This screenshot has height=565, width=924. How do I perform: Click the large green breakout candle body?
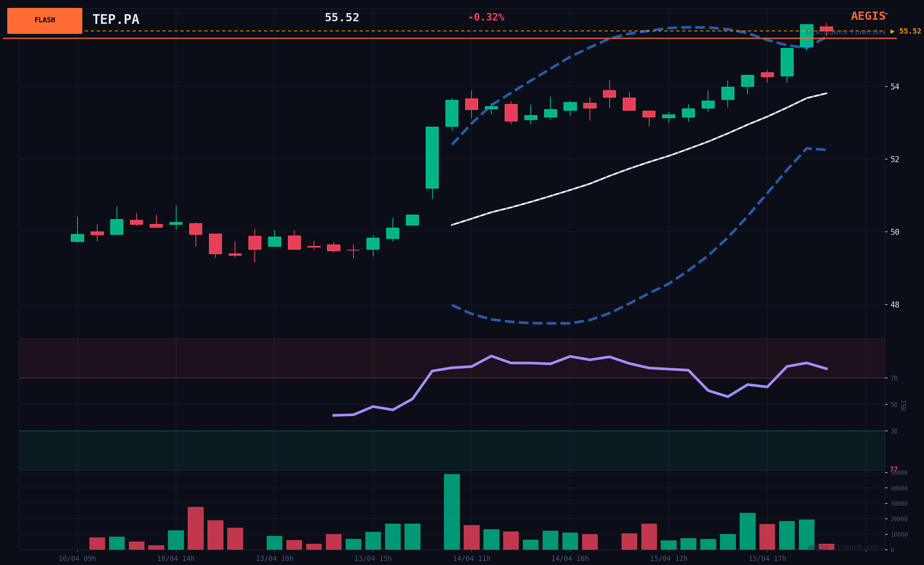tap(432, 158)
